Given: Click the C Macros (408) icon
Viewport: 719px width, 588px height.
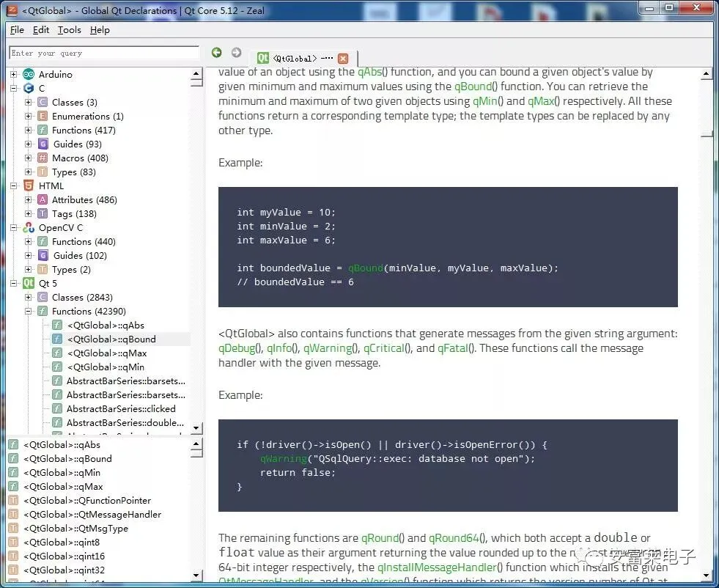Looking at the screenshot, I should pyautogui.click(x=43, y=158).
